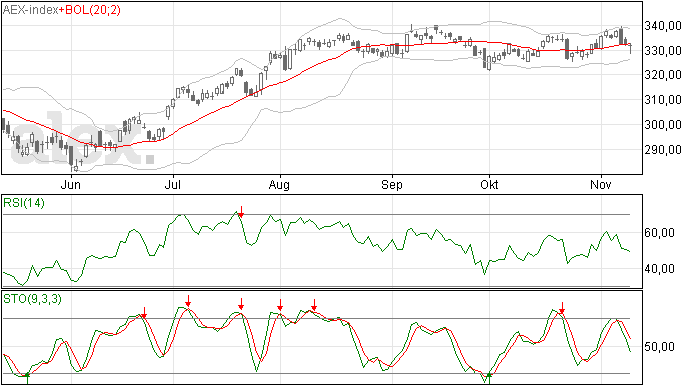Select the RSI(14) panel label
Image resolution: width=690 pixels, height=387 pixels.
(x=24, y=203)
